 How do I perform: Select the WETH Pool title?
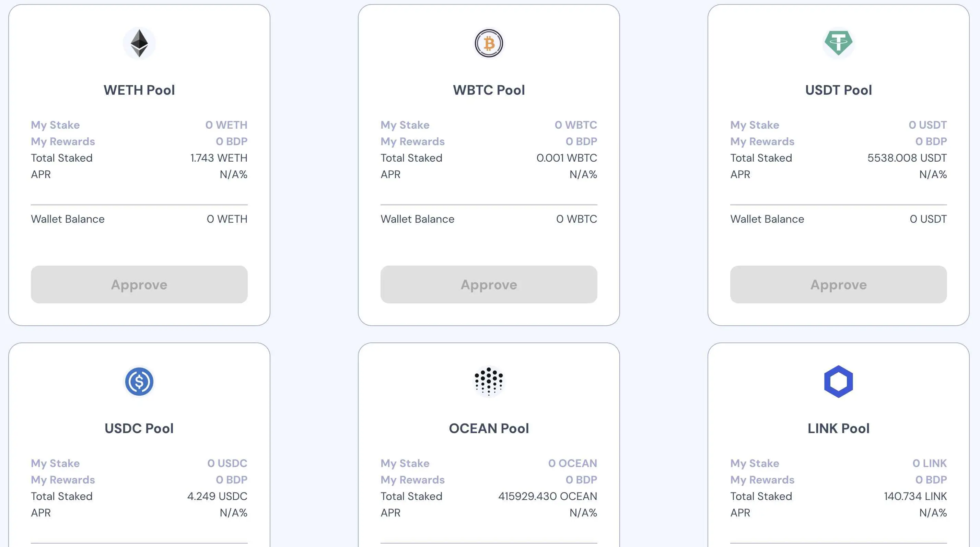(x=139, y=90)
